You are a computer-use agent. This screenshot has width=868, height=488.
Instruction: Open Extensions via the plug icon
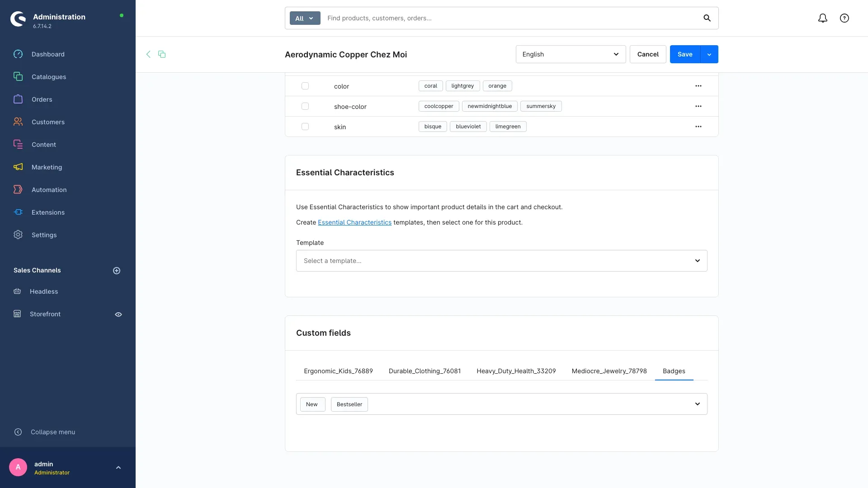click(18, 212)
